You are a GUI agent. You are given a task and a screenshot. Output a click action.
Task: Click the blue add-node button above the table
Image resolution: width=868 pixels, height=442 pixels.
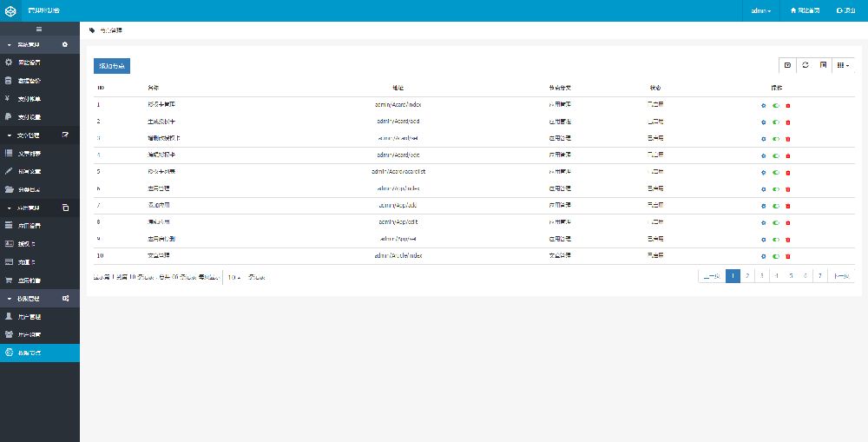112,66
